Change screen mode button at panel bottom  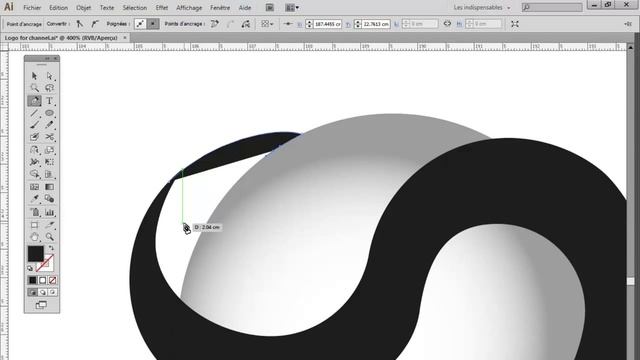(41, 305)
